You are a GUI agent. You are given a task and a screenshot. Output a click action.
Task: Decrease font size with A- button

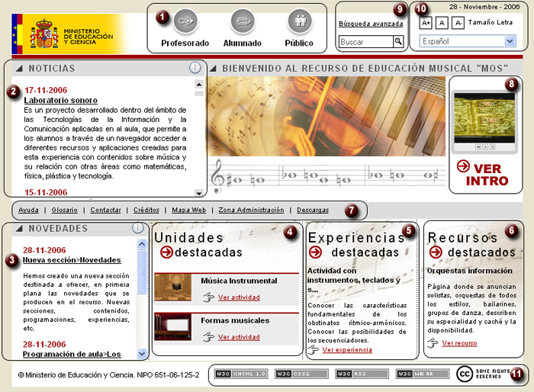tap(458, 23)
